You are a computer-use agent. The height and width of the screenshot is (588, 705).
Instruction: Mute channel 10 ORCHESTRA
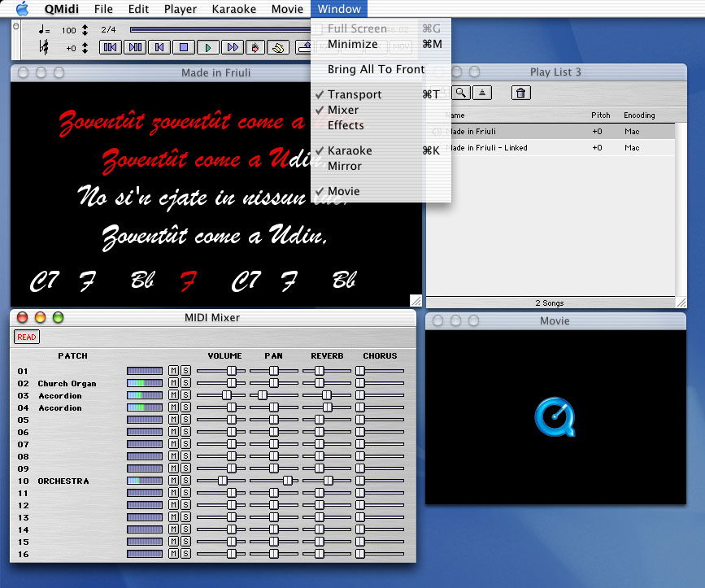tap(173, 481)
